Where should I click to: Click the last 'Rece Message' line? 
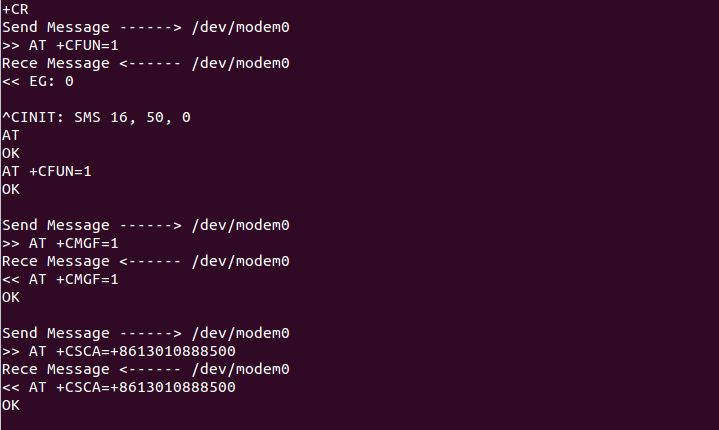pyautogui.click(x=146, y=369)
